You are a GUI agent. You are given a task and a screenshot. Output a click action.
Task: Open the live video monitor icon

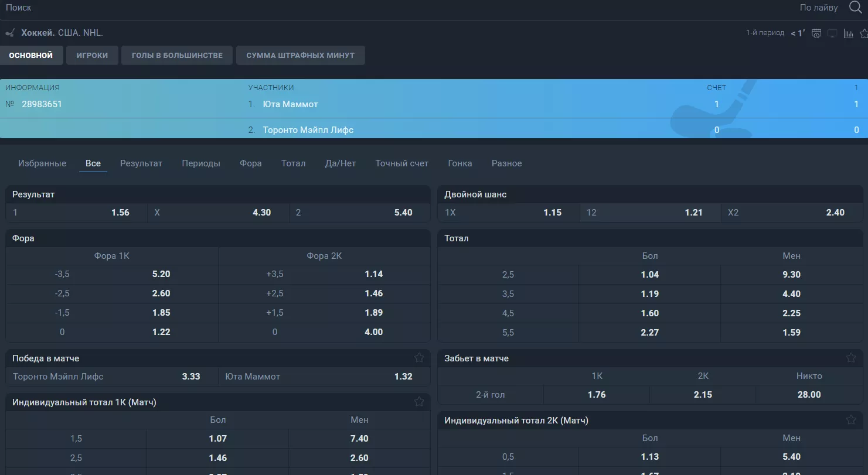point(832,33)
